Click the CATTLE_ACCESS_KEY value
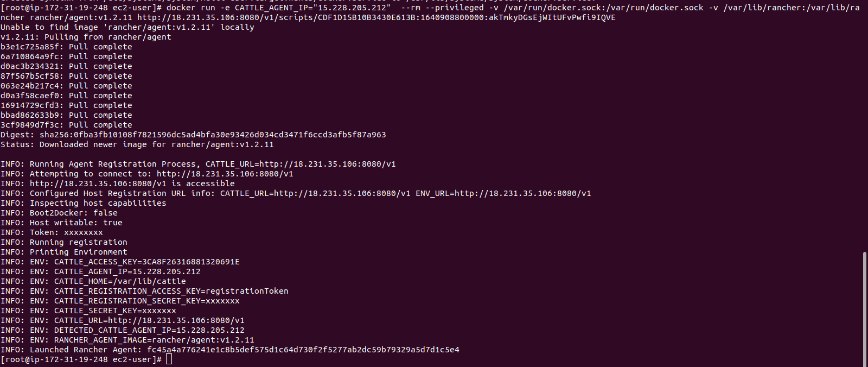This screenshot has height=367, width=868. point(191,262)
